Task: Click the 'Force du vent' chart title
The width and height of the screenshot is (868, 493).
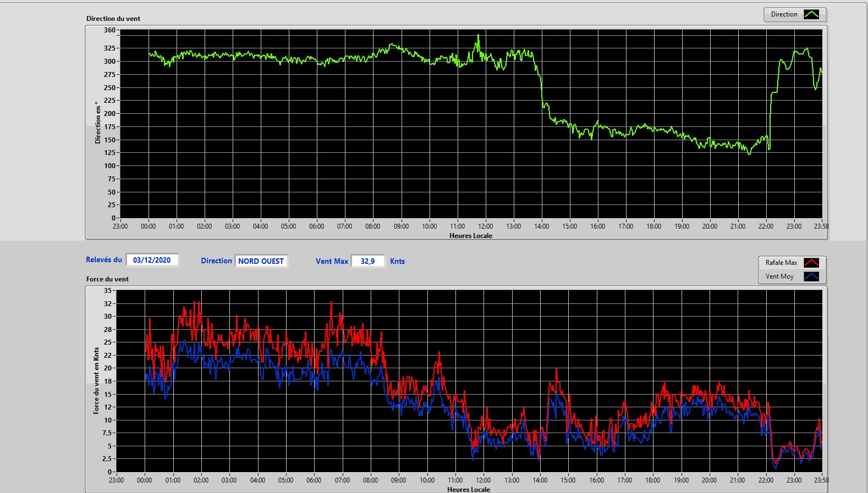Action: point(107,279)
